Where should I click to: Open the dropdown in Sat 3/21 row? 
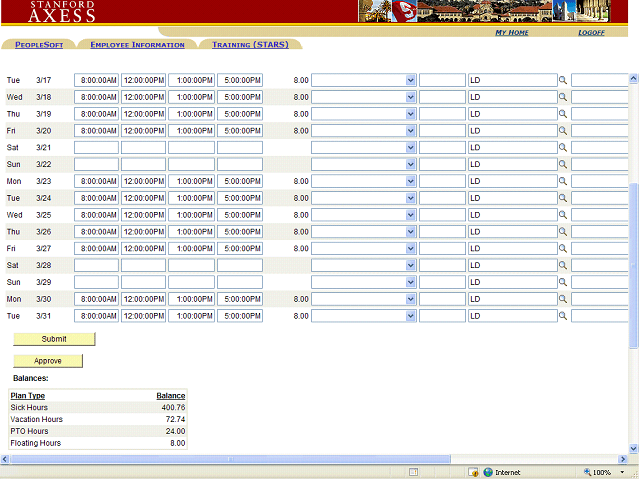(x=410, y=148)
